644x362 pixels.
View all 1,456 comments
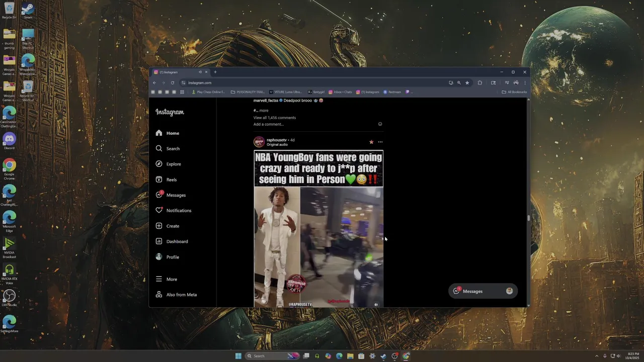pyautogui.click(x=275, y=118)
